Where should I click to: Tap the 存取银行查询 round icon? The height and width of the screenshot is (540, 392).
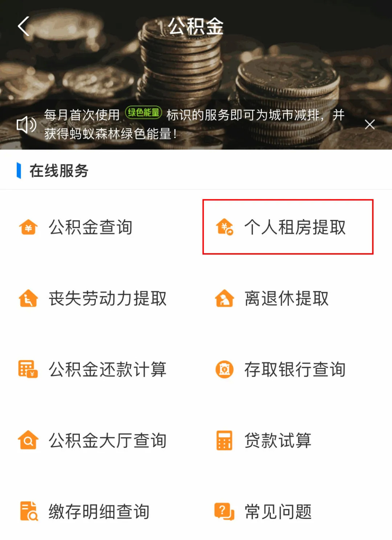tap(225, 369)
